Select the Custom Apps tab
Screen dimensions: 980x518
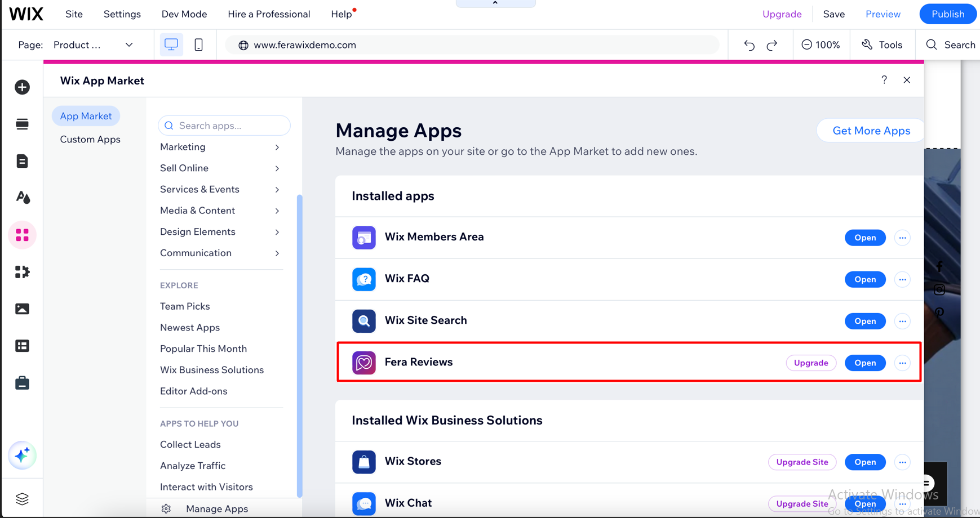tap(90, 139)
